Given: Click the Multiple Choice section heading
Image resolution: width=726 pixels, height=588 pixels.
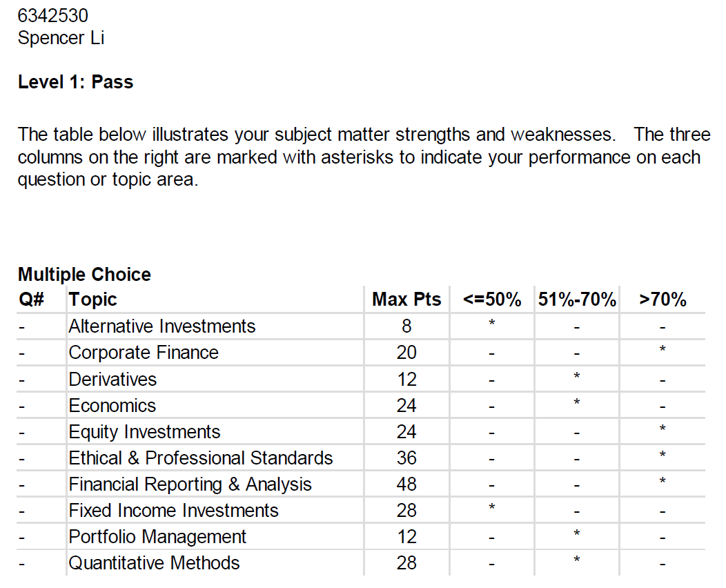Looking at the screenshot, I should [x=84, y=275].
